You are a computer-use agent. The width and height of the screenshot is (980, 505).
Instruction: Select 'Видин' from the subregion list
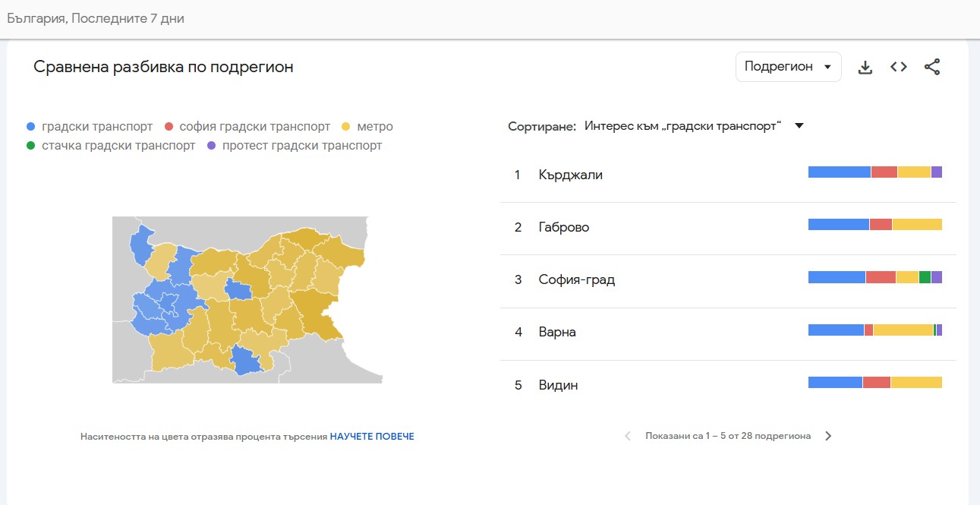pos(559,385)
